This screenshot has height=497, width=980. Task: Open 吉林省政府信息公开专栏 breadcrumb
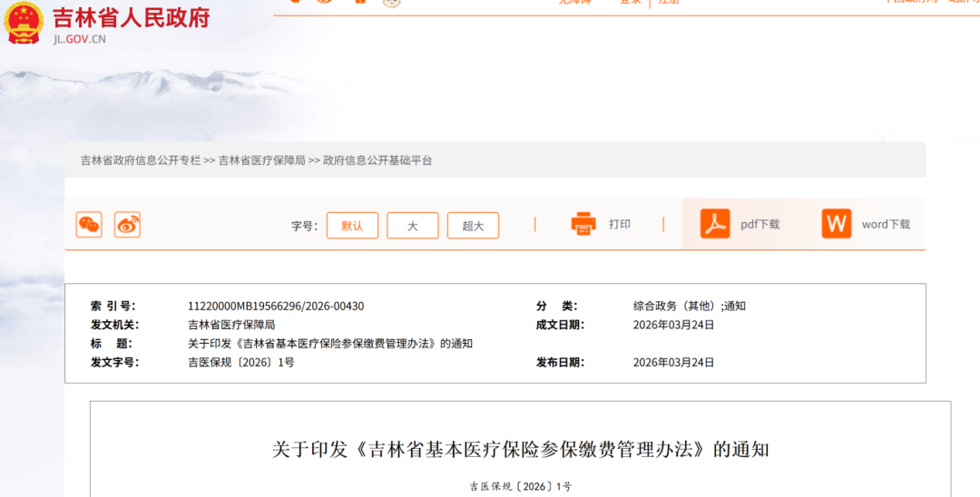tap(141, 161)
